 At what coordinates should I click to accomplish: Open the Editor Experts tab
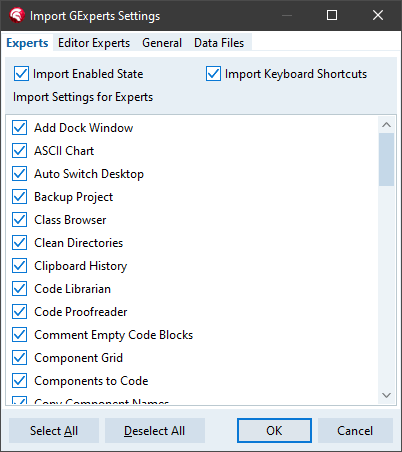(x=94, y=43)
